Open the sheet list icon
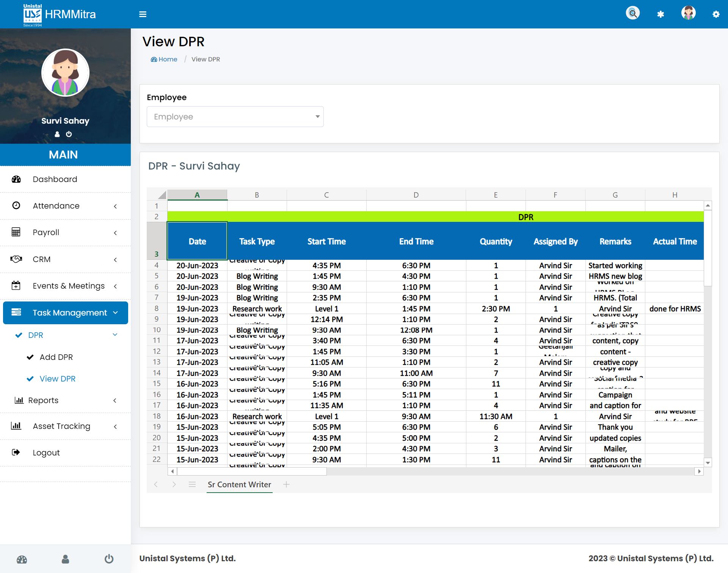The image size is (728, 573). point(192,485)
